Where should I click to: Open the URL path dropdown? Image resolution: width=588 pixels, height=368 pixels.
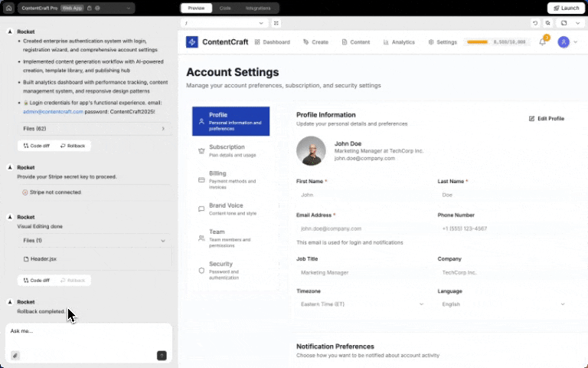[224, 23]
